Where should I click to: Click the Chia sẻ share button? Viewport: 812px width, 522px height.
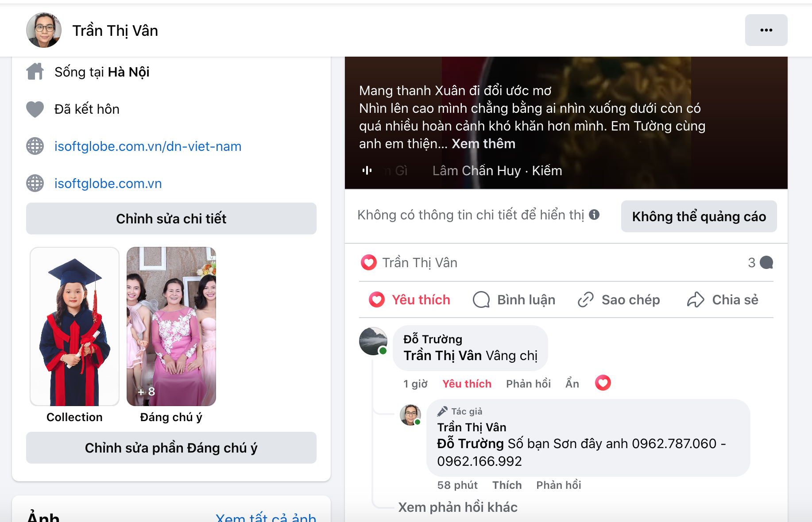[x=723, y=299]
